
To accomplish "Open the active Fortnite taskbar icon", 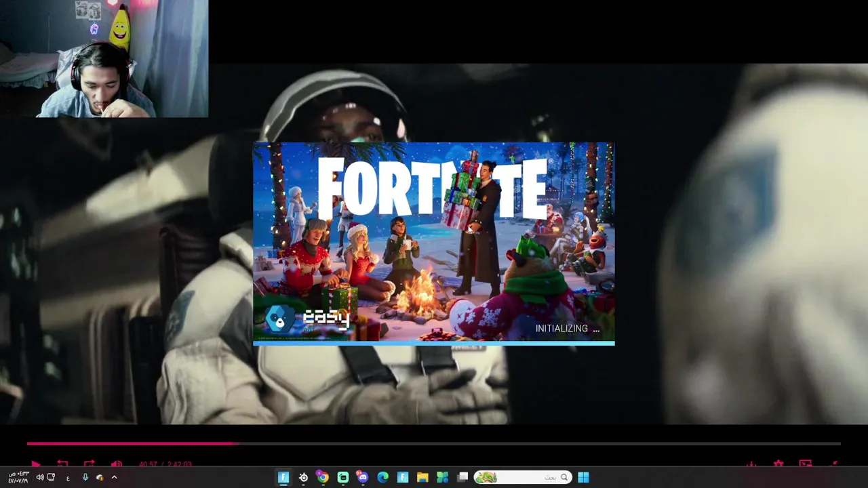I will (x=283, y=477).
